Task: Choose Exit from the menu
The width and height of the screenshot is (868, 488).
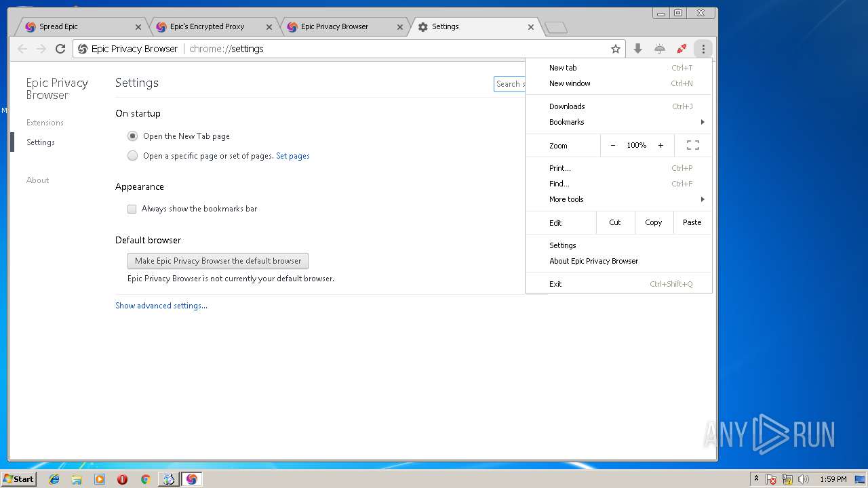Action: coord(618,284)
